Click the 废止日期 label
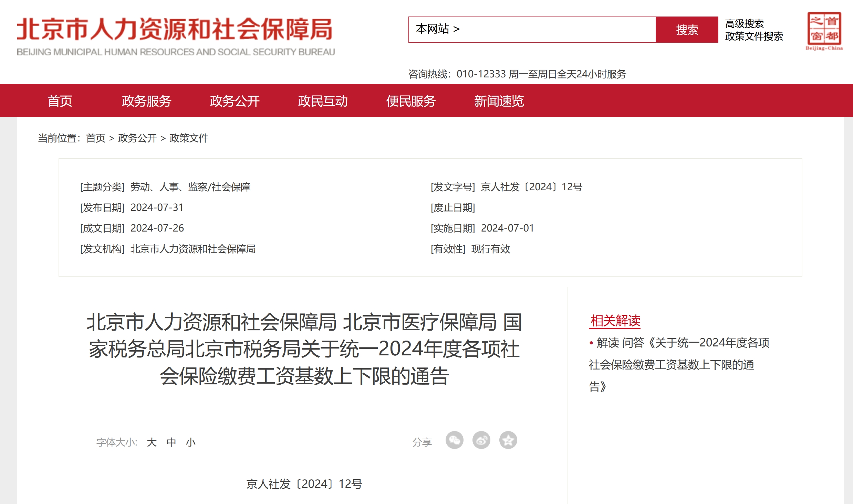Viewport: 853px width, 504px height. pyautogui.click(x=453, y=207)
